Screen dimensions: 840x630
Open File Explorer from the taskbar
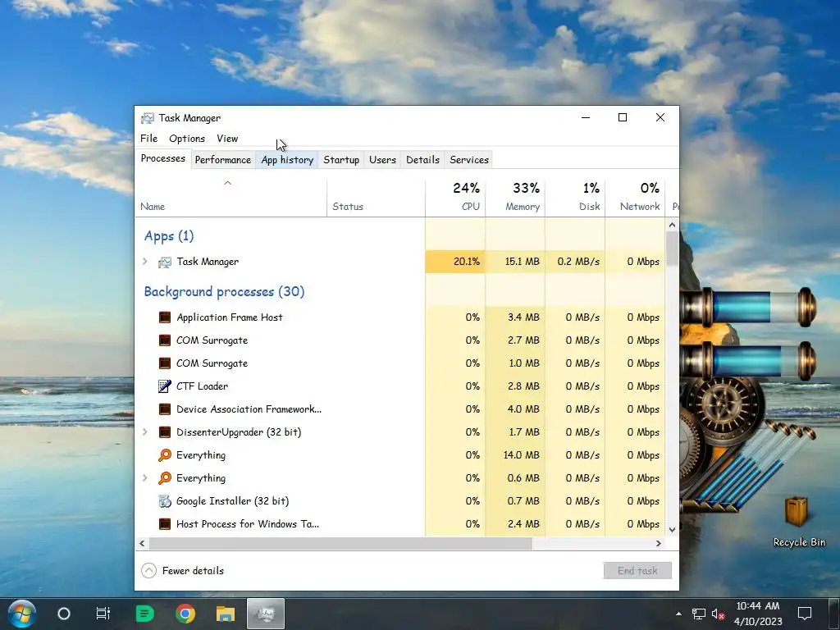(226, 614)
